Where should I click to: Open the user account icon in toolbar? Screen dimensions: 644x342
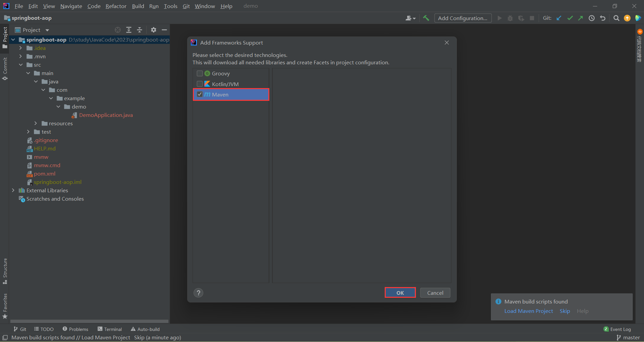tap(411, 18)
